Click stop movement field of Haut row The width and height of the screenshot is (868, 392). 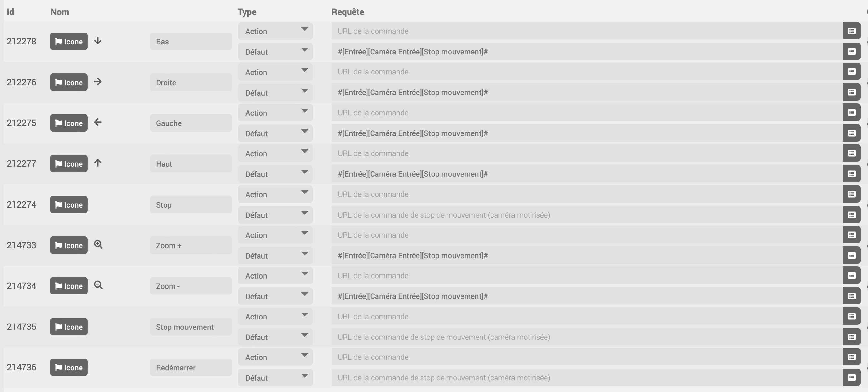(x=587, y=174)
